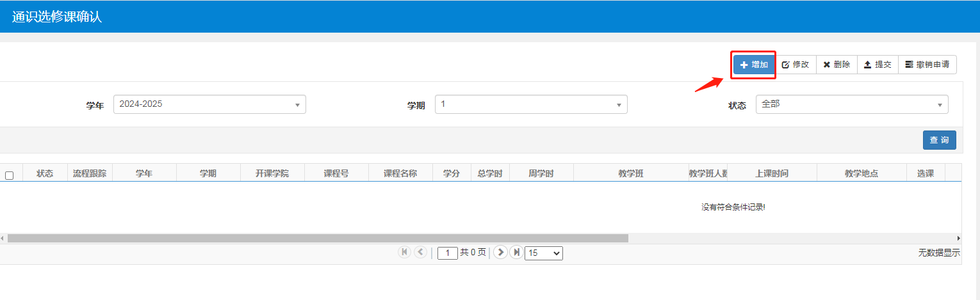Click the page number input field
Viewport: 980px width, 300px height.
pos(448,253)
